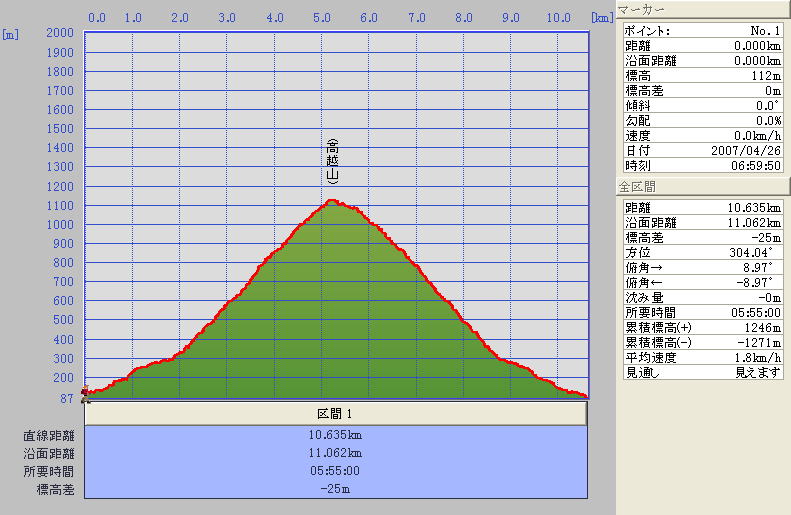Click the 俯角← value -8.97°
This screenshot has width=791, height=515.
coord(754,282)
